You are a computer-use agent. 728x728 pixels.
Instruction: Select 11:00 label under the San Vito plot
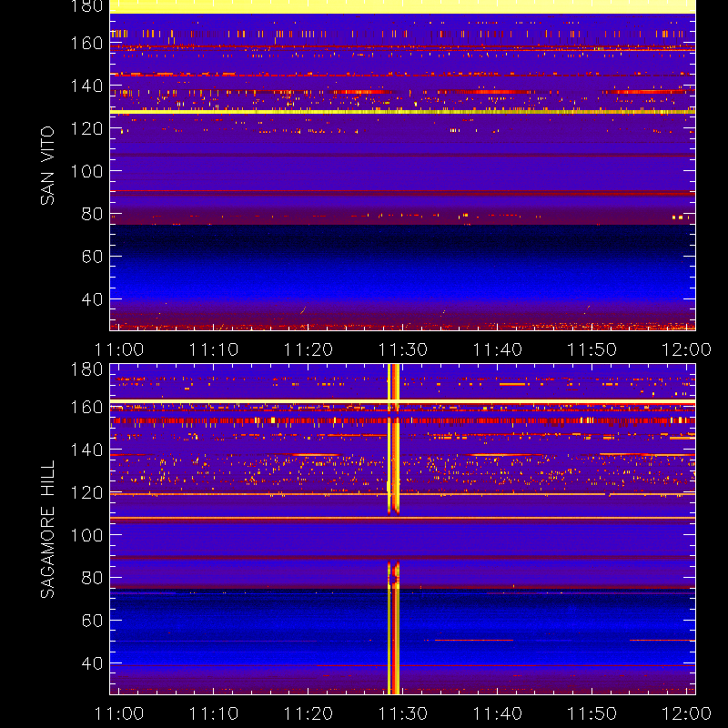[119, 349]
